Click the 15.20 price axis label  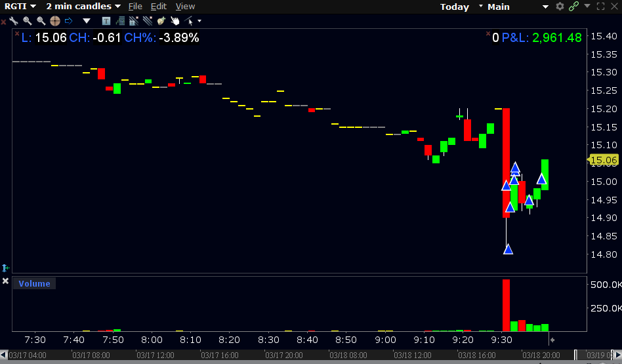click(x=604, y=109)
